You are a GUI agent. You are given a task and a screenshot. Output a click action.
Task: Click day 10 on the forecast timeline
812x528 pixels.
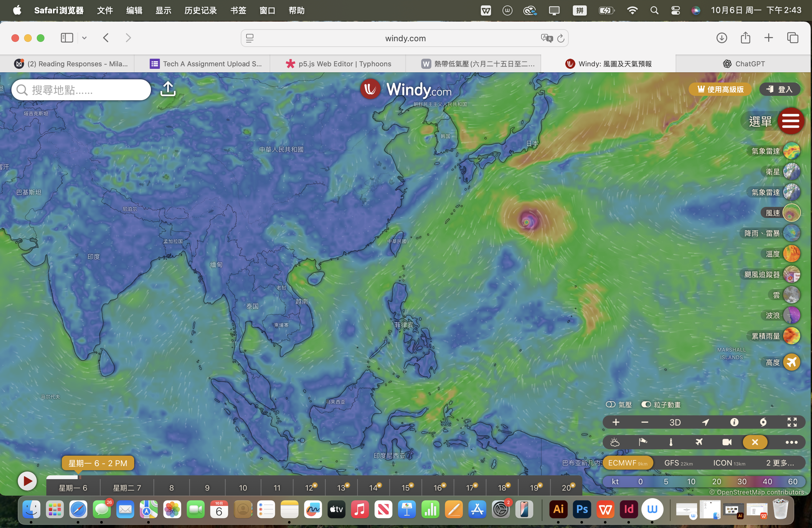click(243, 488)
